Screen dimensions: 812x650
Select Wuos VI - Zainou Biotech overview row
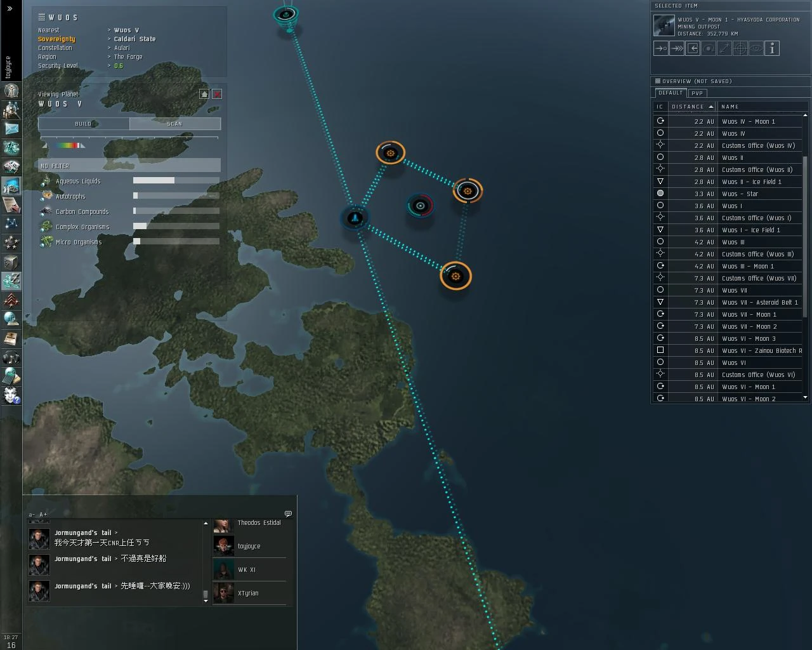(729, 350)
